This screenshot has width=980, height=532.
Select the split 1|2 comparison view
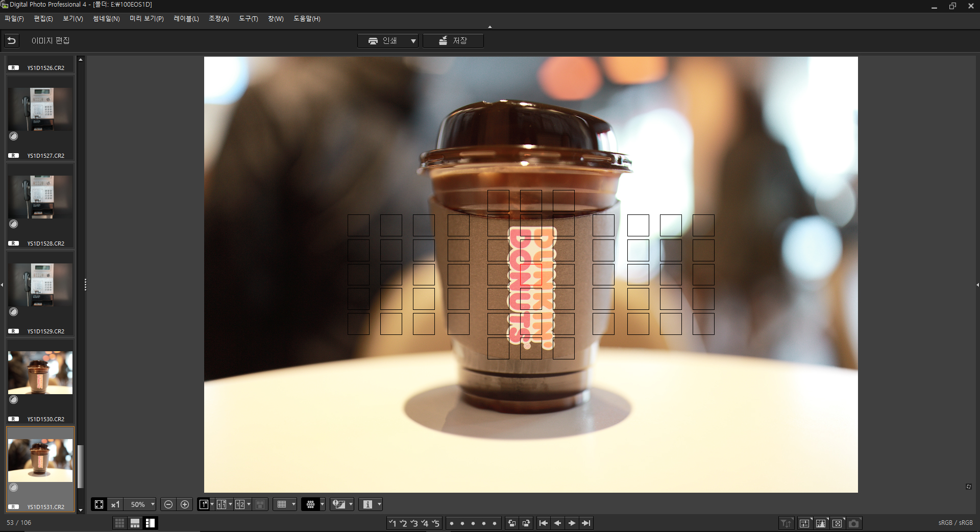pyautogui.click(x=240, y=504)
